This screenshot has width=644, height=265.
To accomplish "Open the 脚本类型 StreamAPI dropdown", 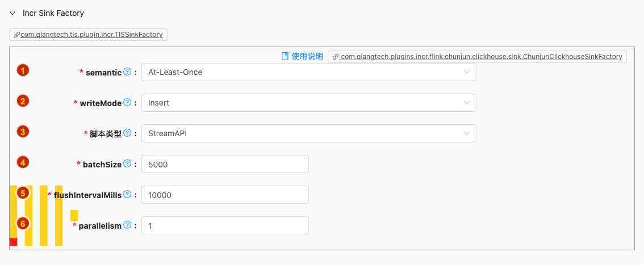I will (308, 133).
